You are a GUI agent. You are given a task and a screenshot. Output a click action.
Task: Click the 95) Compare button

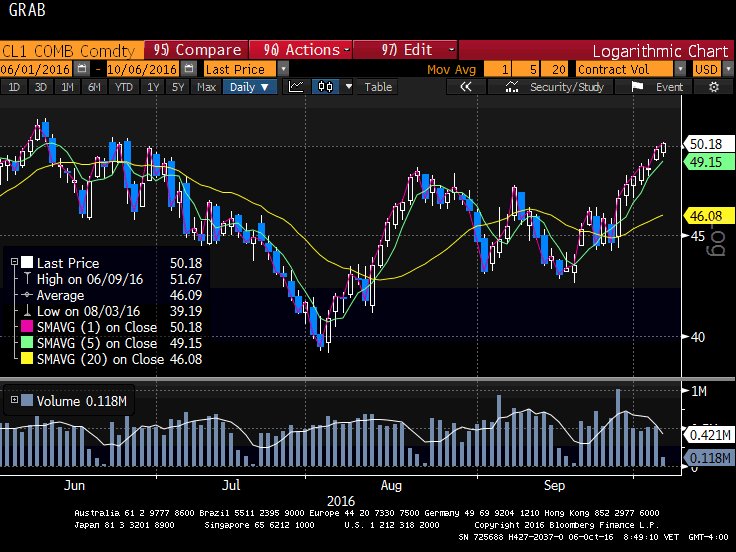[197, 50]
